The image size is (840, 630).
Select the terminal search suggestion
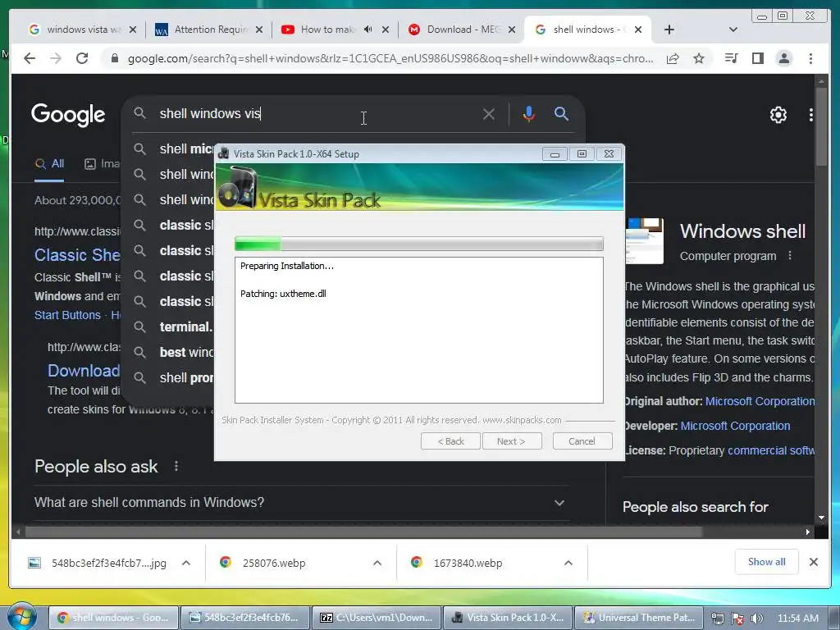(x=172, y=326)
